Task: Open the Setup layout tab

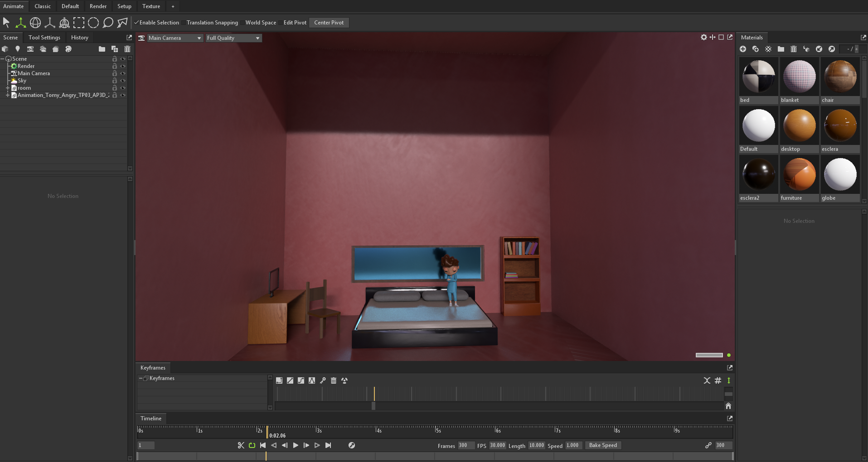Action: [x=124, y=6]
